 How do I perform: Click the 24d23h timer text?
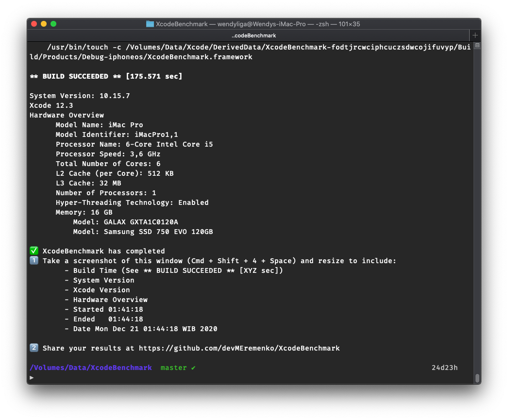point(444,368)
